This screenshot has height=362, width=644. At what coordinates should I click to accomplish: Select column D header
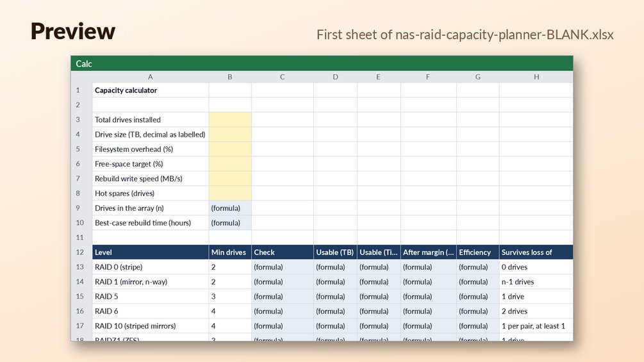point(335,77)
